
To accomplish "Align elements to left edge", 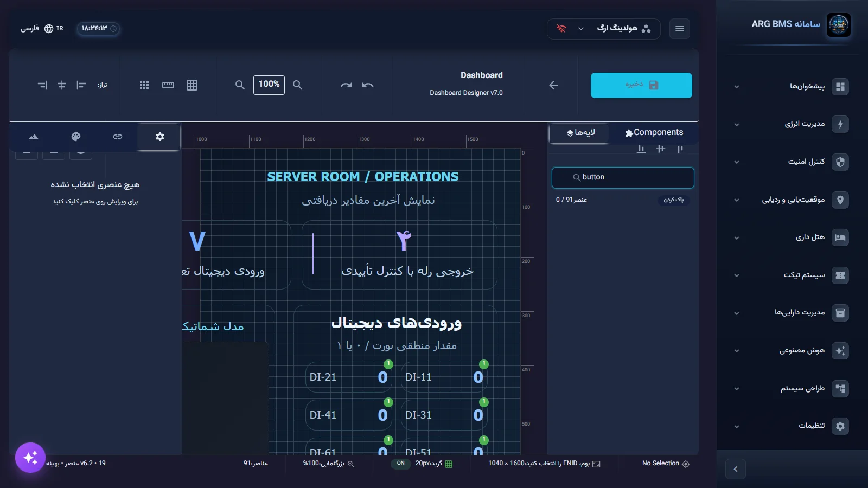I will 81,85.
